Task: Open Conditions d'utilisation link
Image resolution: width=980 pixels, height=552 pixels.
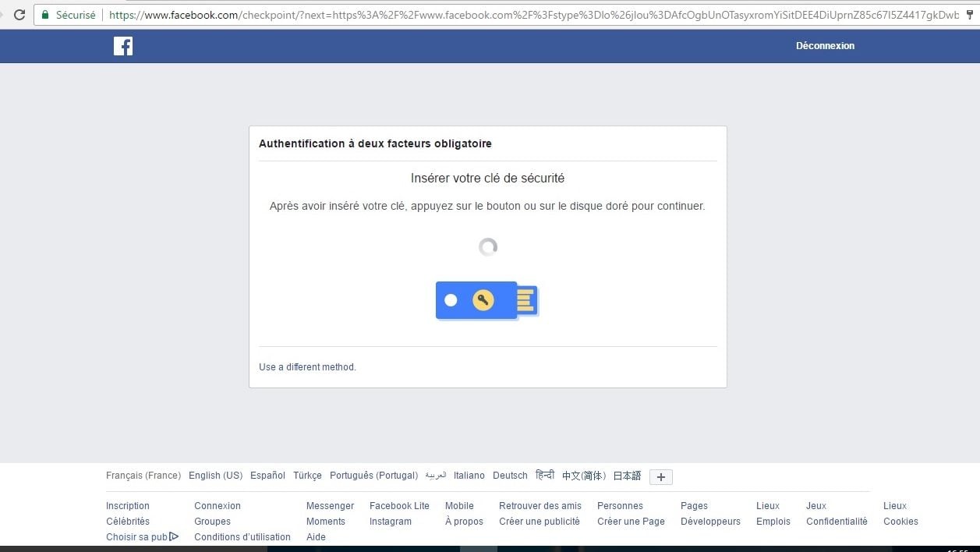Action: (x=242, y=537)
